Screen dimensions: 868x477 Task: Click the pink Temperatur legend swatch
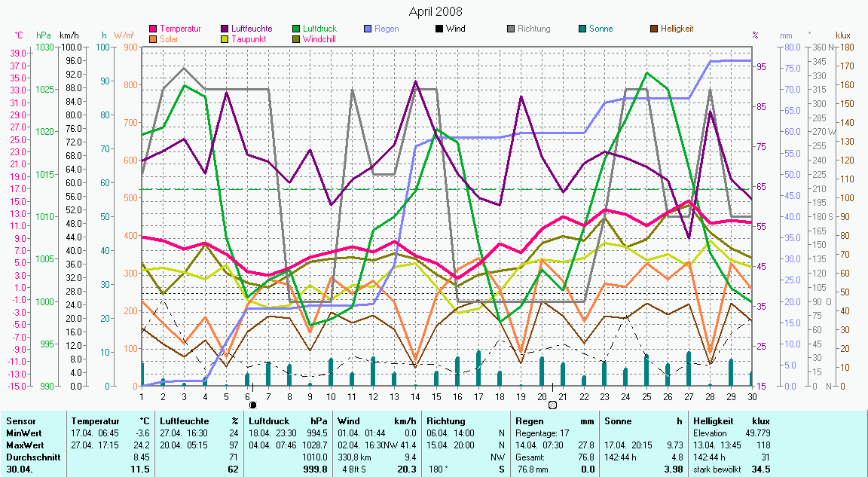154,29
